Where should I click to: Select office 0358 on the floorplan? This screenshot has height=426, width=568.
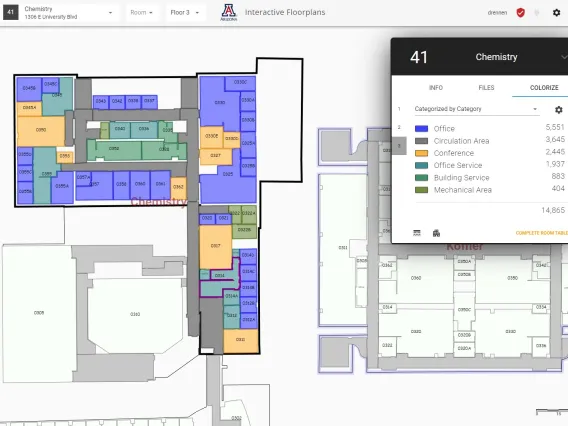121,185
